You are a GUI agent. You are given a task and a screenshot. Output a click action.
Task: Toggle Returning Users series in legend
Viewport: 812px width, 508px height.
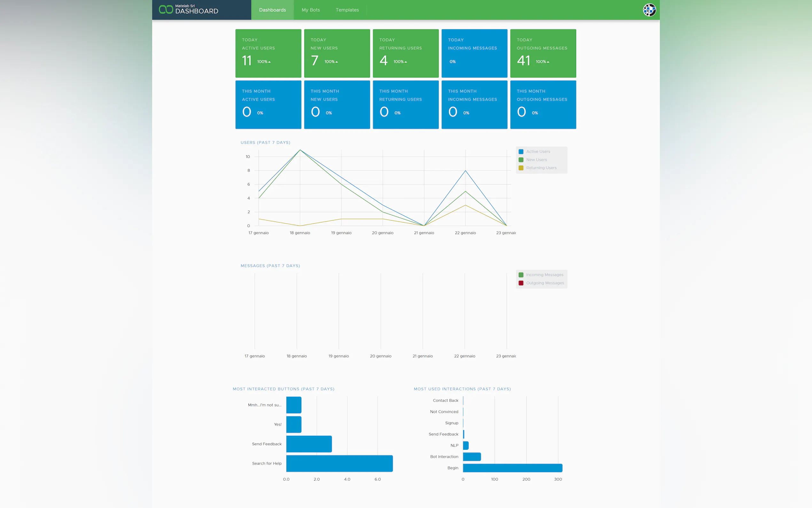coord(541,168)
